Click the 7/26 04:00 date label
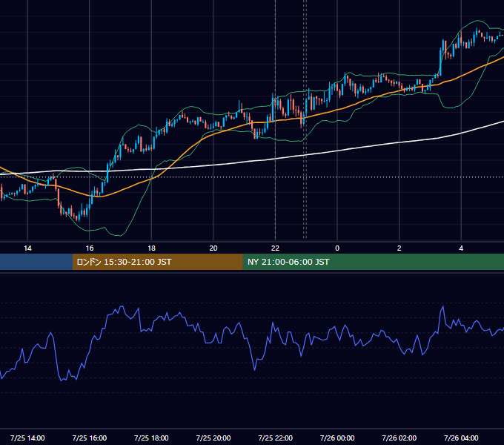Screen dimensions: 504x445 coord(461,438)
